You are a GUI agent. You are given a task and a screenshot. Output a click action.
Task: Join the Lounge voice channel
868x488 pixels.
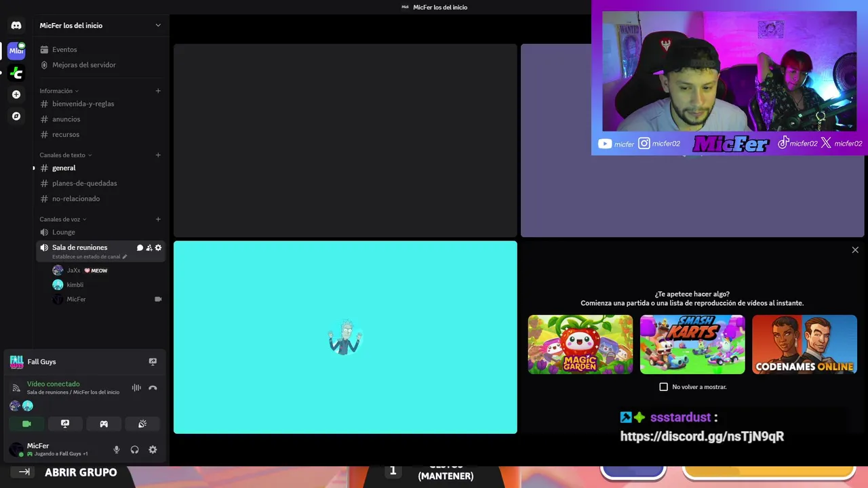click(100, 232)
